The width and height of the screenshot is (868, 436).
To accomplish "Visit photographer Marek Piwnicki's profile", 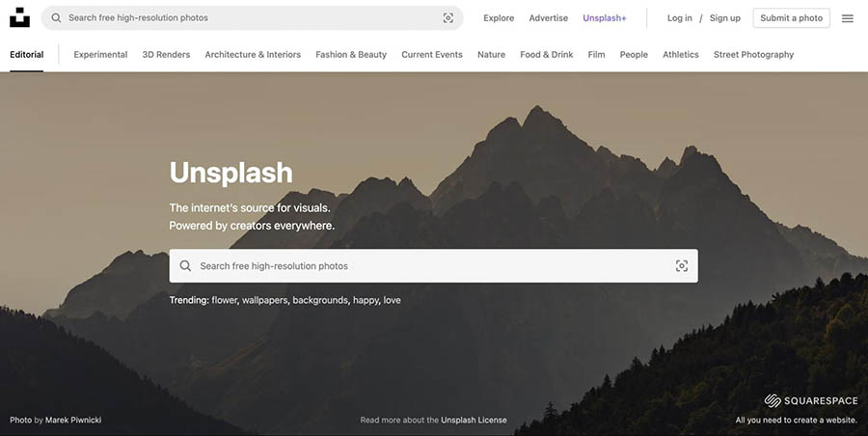I will (73, 421).
